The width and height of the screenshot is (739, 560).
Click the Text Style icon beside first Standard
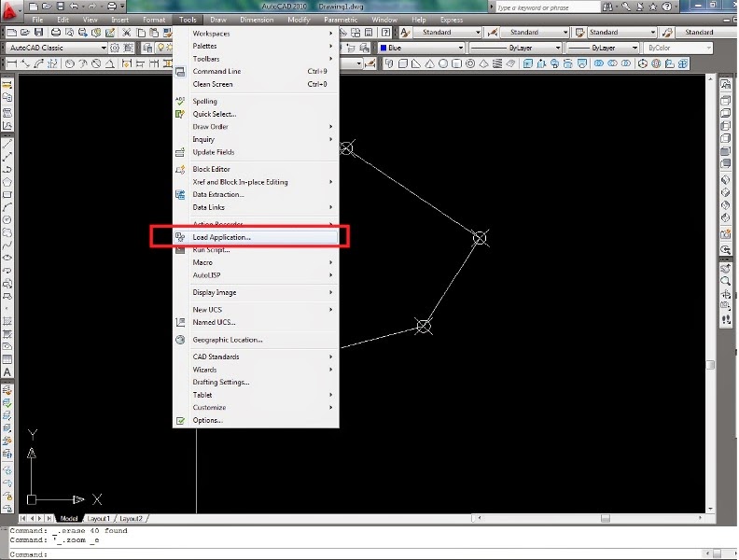pyautogui.click(x=405, y=33)
